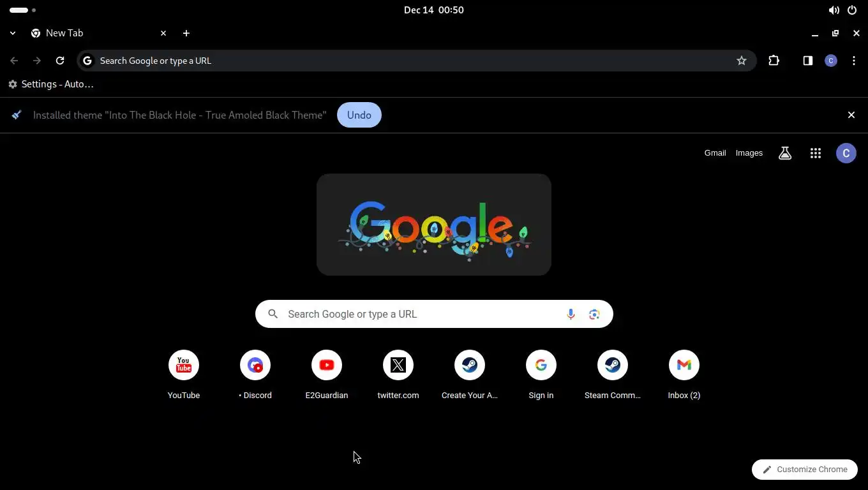Open the Activities overview pill

pos(22,10)
